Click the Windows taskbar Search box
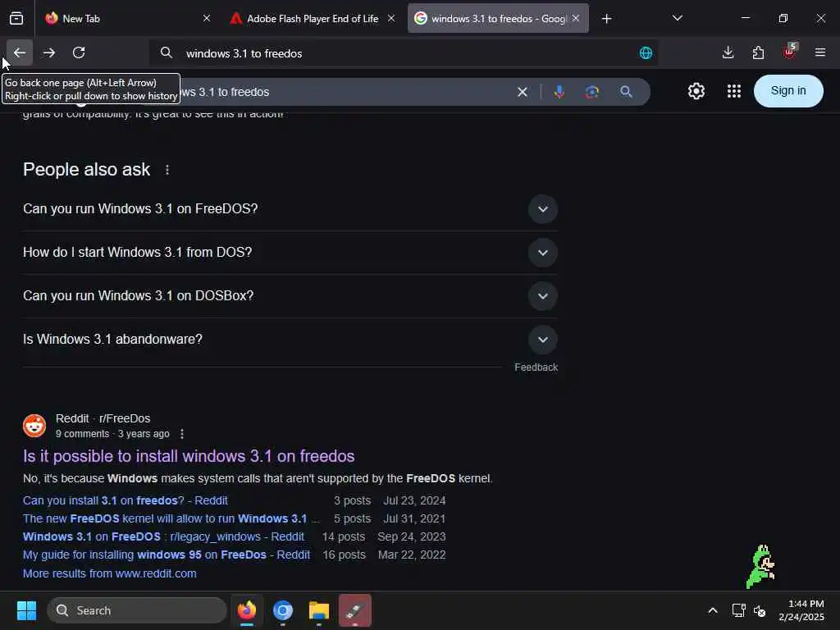 click(137, 610)
